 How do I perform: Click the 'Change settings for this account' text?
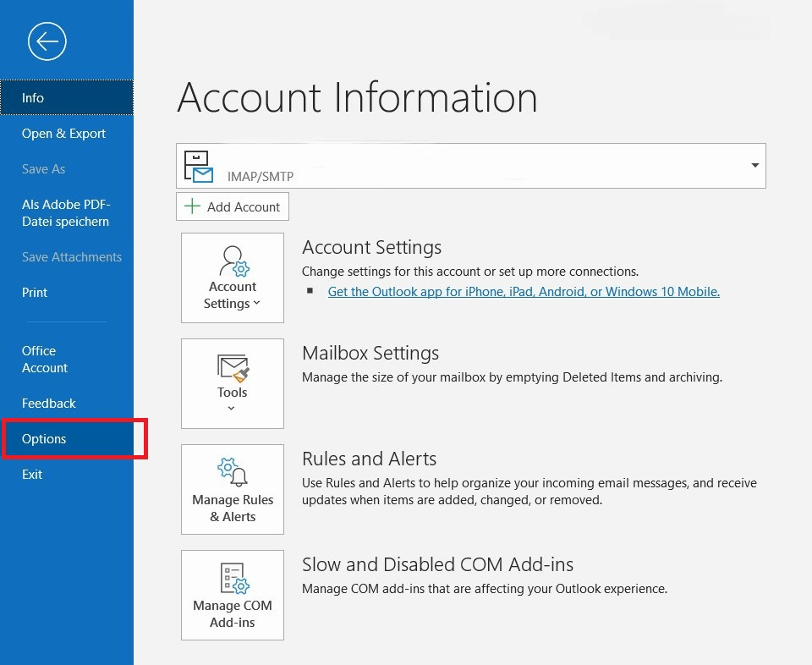pyautogui.click(x=470, y=272)
